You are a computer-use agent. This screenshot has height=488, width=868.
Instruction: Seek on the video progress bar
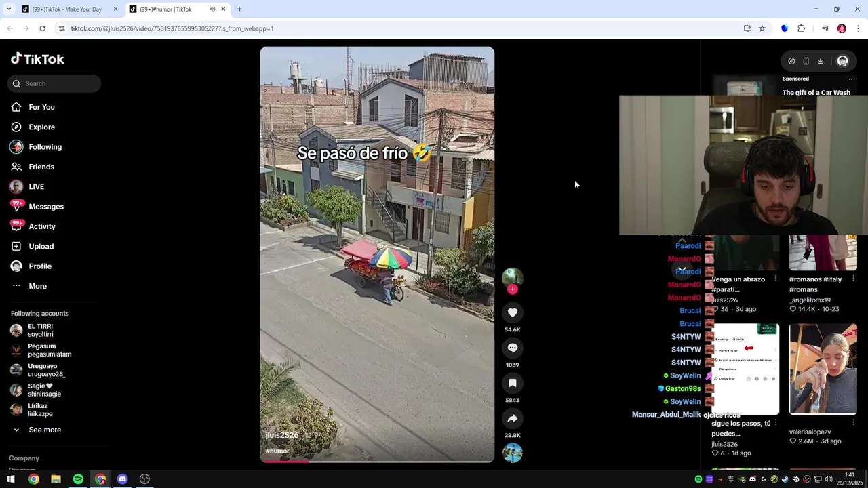(x=377, y=461)
